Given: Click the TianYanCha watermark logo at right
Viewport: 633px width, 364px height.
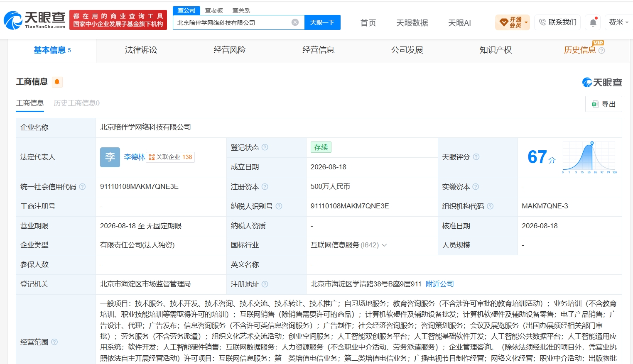Looking at the screenshot, I should pyautogui.click(x=602, y=82).
